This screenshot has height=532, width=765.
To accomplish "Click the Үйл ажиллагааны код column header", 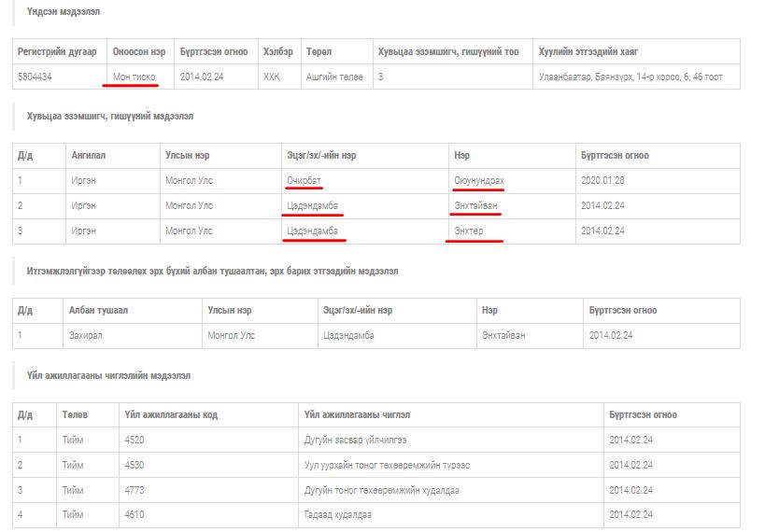I will pyautogui.click(x=171, y=414).
